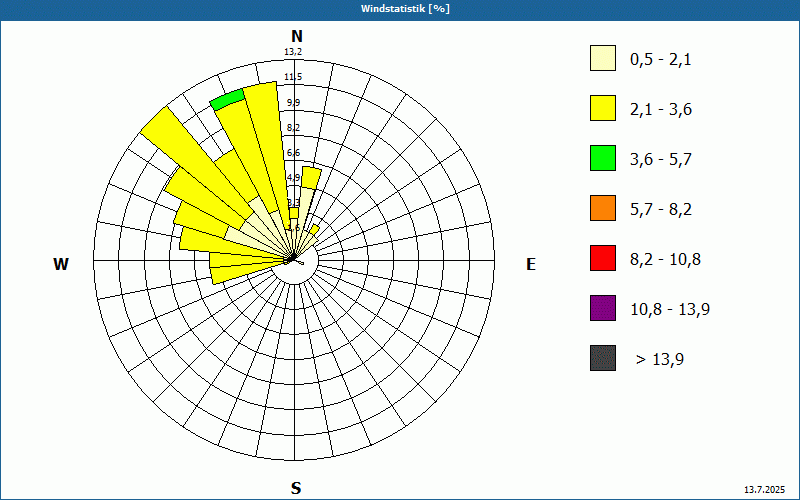Click the E compass label
Screen dimensions: 800x500
click(x=531, y=264)
